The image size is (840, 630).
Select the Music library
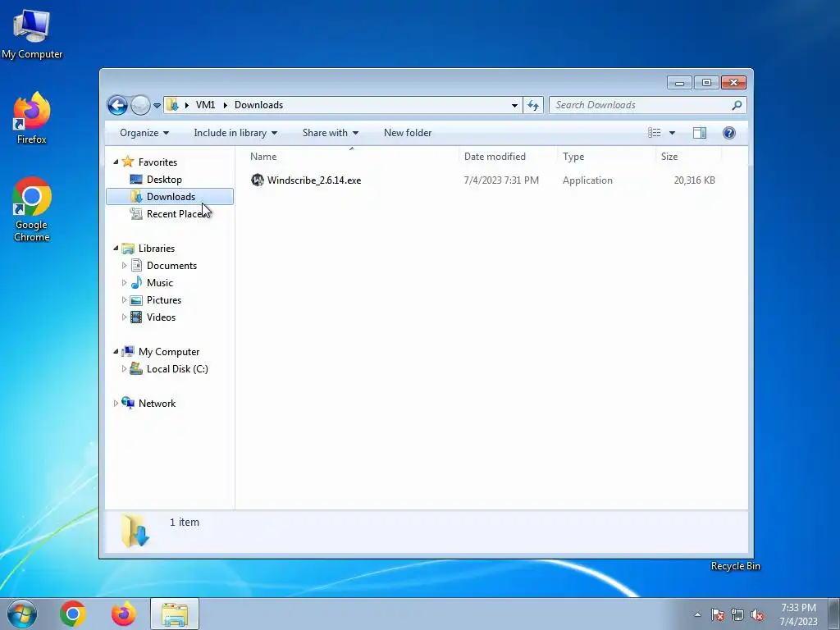click(160, 282)
